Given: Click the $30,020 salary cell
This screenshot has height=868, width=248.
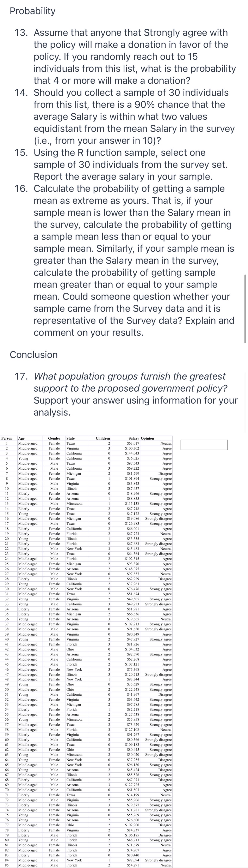Looking at the screenshot, I should 133,755.
